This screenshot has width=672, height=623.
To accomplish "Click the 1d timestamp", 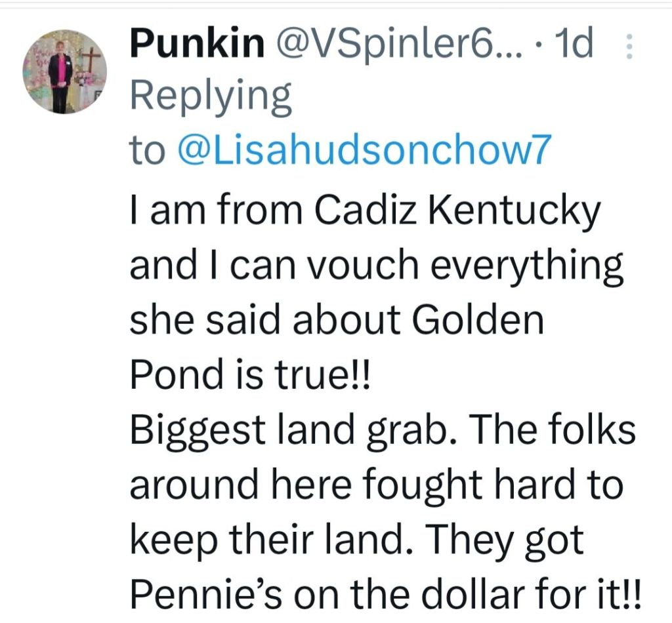I will [574, 45].
